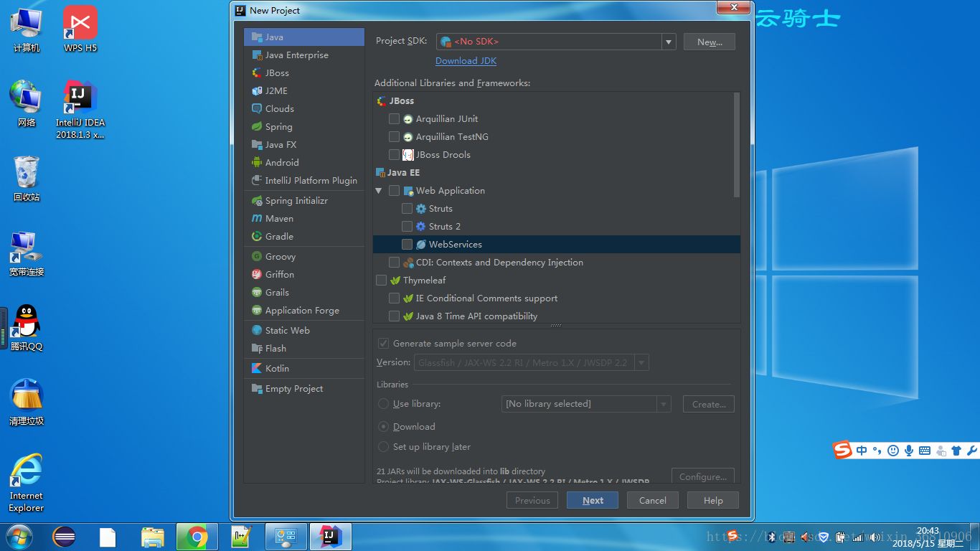980x551 pixels.
Task: Open Chrome from the taskbar
Action: tap(197, 537)
